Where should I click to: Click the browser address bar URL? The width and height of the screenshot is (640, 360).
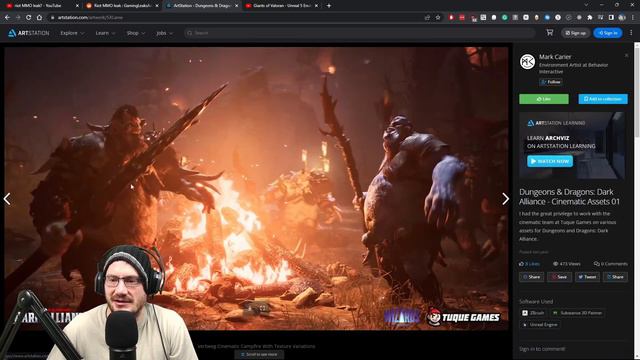pyautogui.click(x=90, y=18)
